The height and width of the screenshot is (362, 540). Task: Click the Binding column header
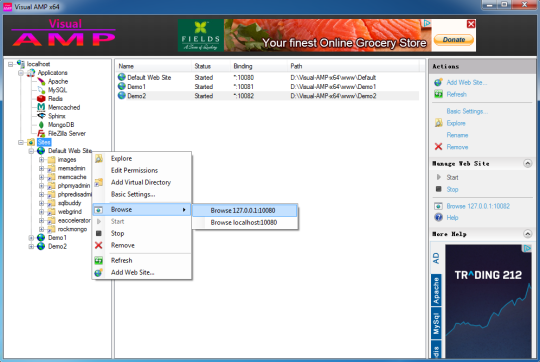[258, 66]
